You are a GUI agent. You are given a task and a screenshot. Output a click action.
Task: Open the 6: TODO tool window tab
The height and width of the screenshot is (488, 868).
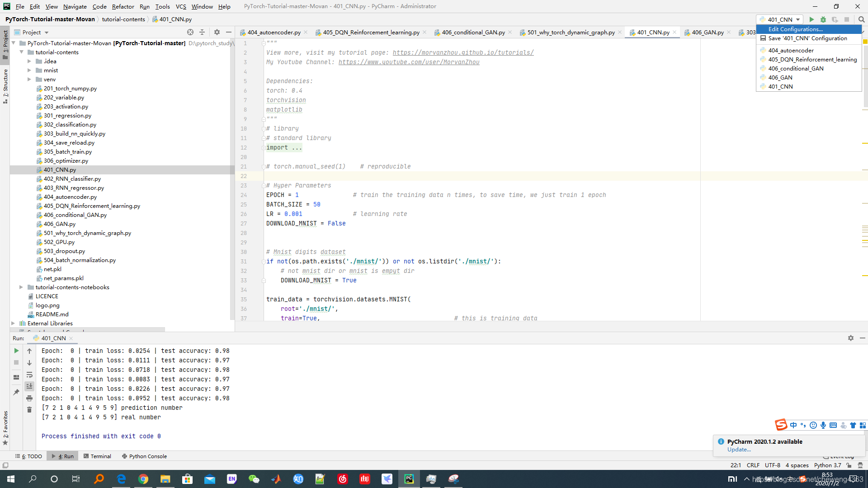point(29,456)
